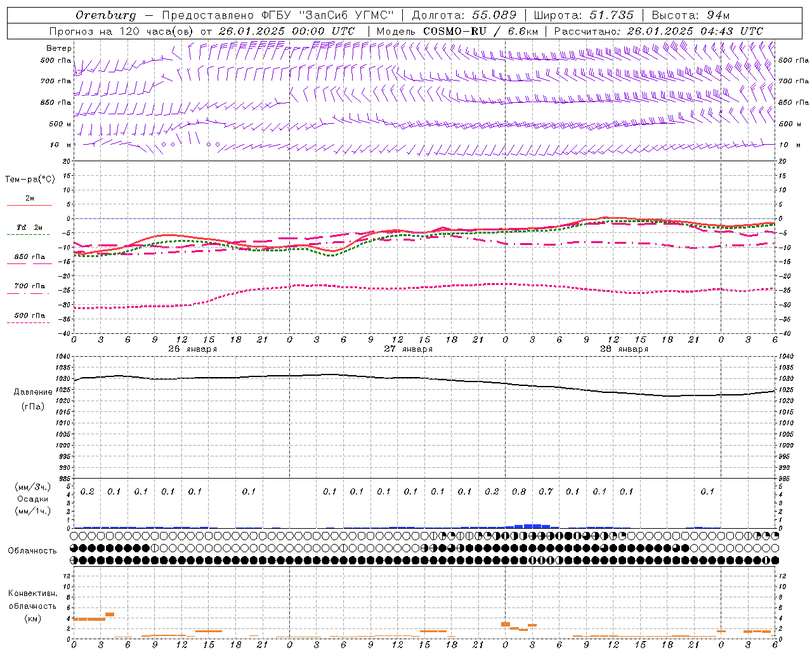Select the elevation text Высота: 94м

(x=691, y=15)
